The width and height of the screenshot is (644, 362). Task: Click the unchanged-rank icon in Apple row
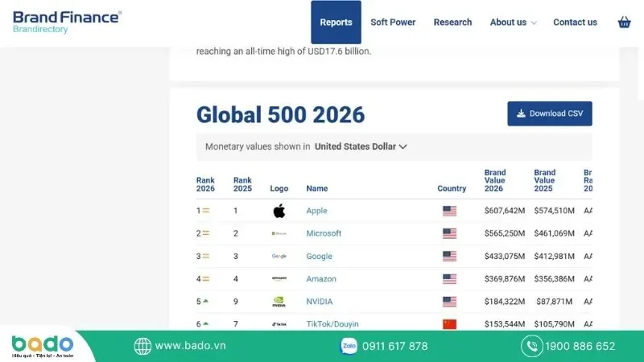(x=206, y=211)
